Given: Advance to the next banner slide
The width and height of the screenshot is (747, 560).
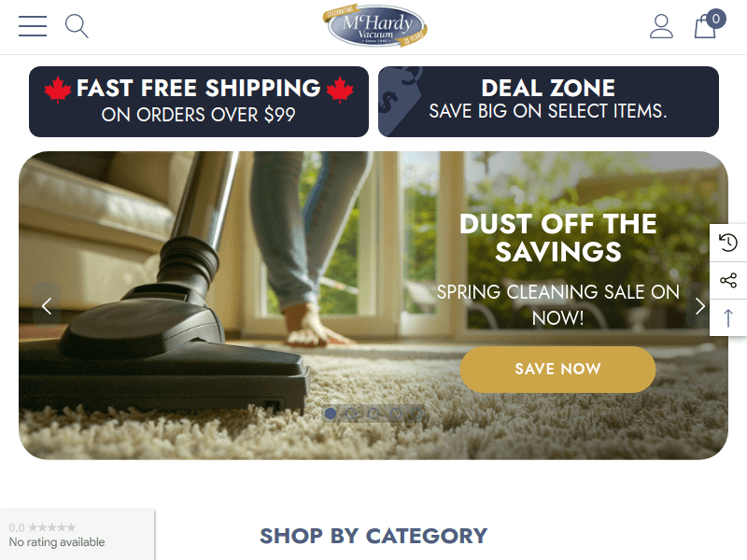Looking at the screenshot, I should (699, 306).
